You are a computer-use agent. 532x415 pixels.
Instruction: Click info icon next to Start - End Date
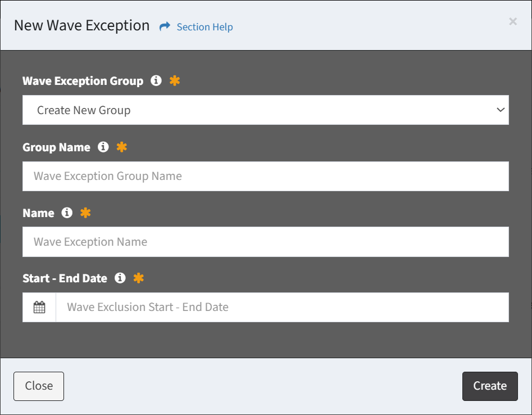[x=120, y=278]
